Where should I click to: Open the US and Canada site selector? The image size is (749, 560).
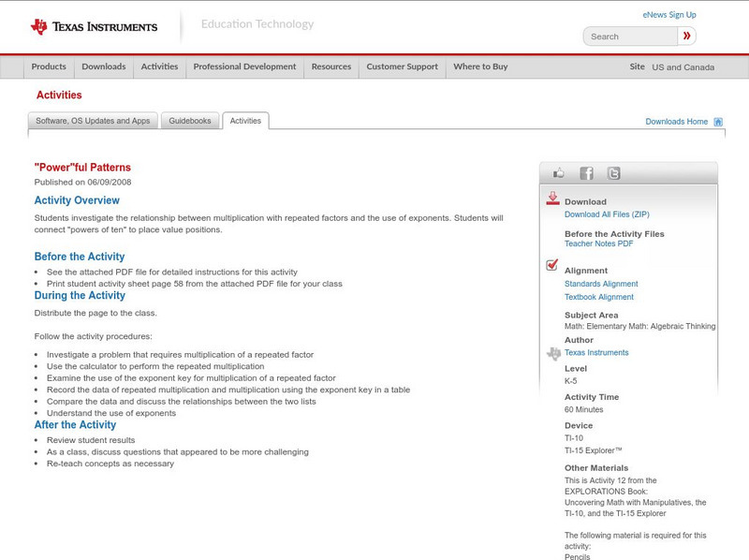pos(683,67)
